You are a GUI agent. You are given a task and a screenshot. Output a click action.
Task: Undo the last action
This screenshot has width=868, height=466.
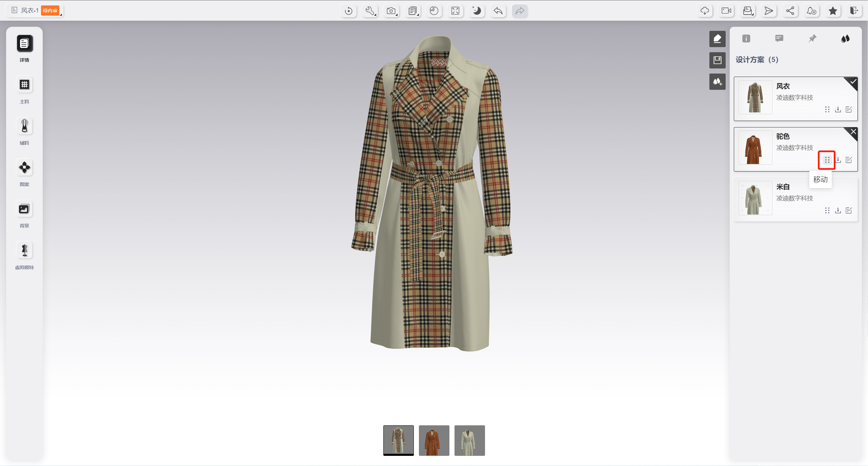498,11
